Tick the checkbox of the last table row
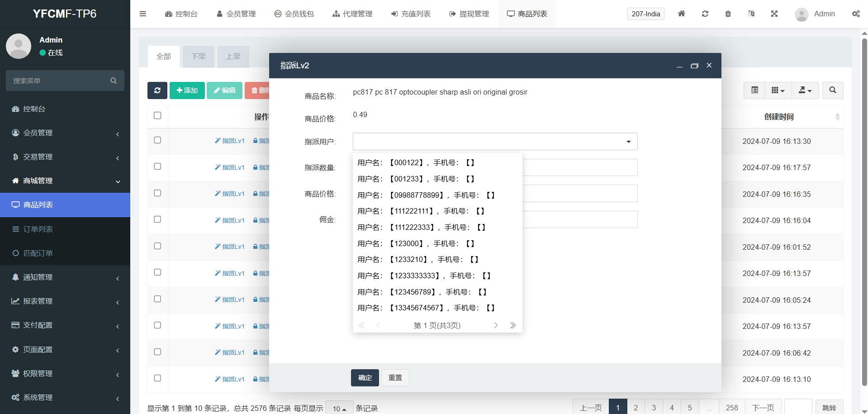This screenshot has height=414, width=868. pos(157,378)
